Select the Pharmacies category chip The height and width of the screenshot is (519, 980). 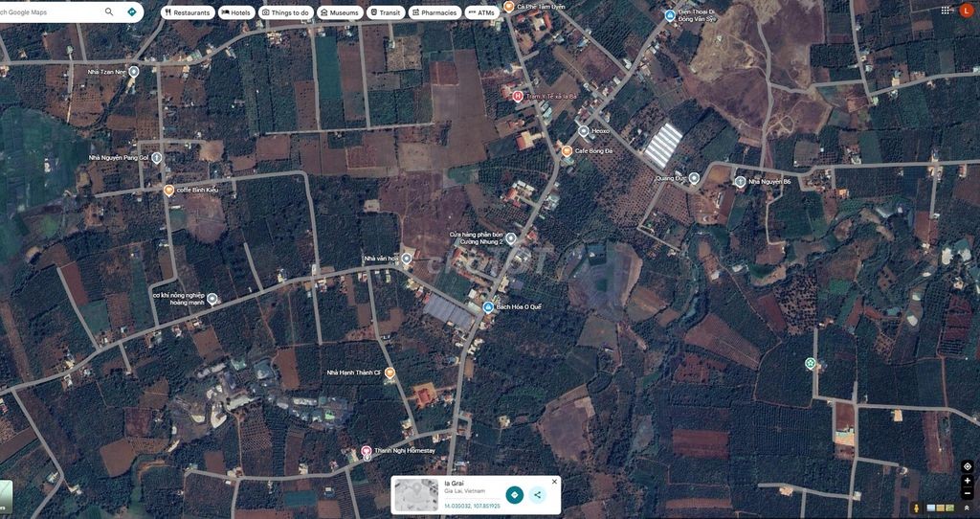click(435, 12)
